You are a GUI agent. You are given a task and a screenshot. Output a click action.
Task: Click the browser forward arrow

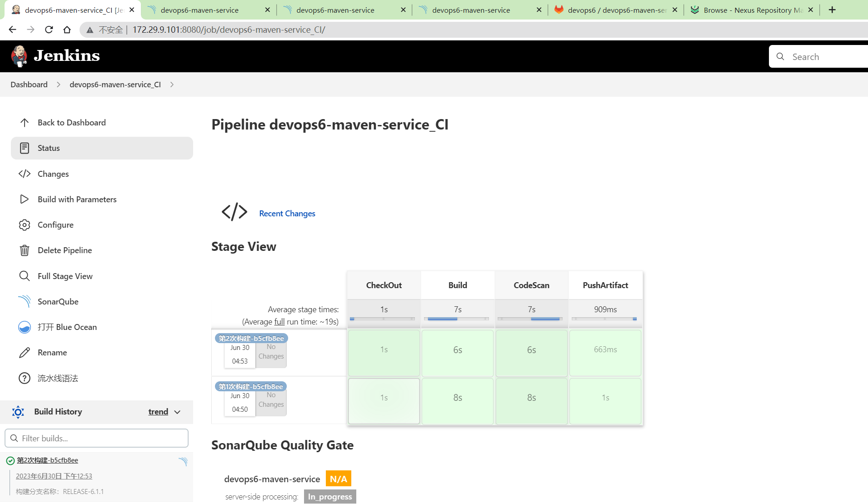pos(30,30)
